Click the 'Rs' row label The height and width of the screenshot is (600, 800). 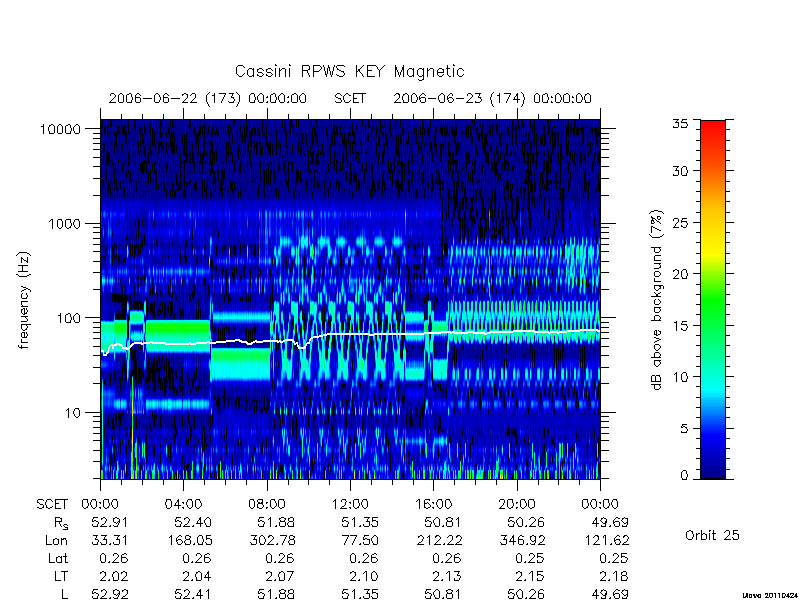click(x=61, y=523)
